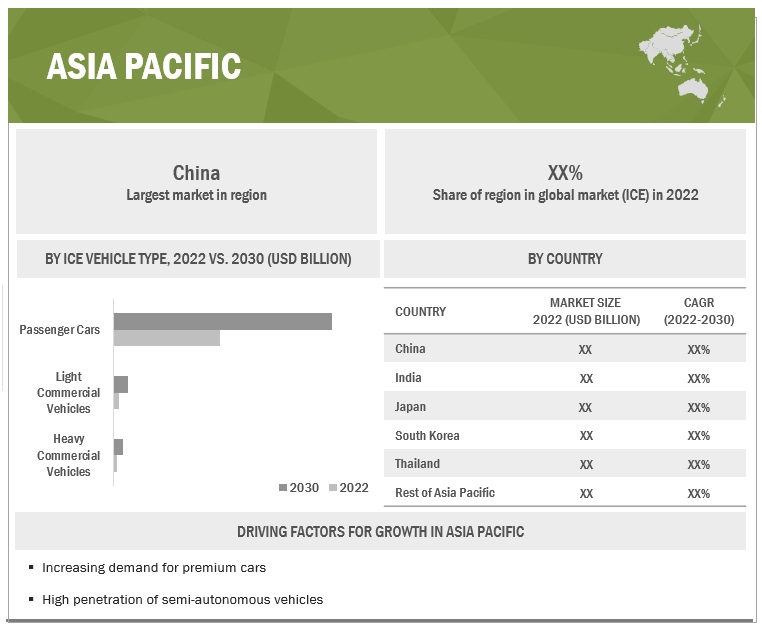The width and height of the screenshot is (762, 627).
Task: Select the Passenger Cars 2030 bar
Action: [x=222, y=321]
